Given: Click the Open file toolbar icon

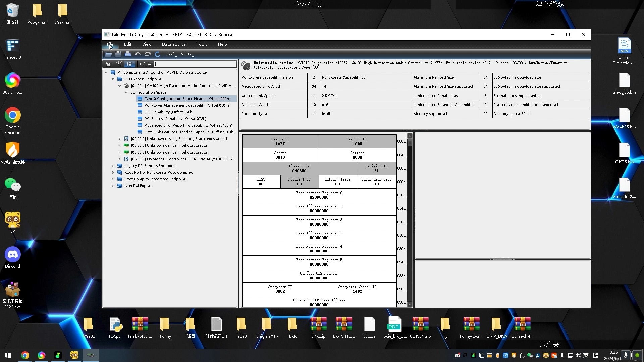Looking at the screenshot, I should point(108,54).
